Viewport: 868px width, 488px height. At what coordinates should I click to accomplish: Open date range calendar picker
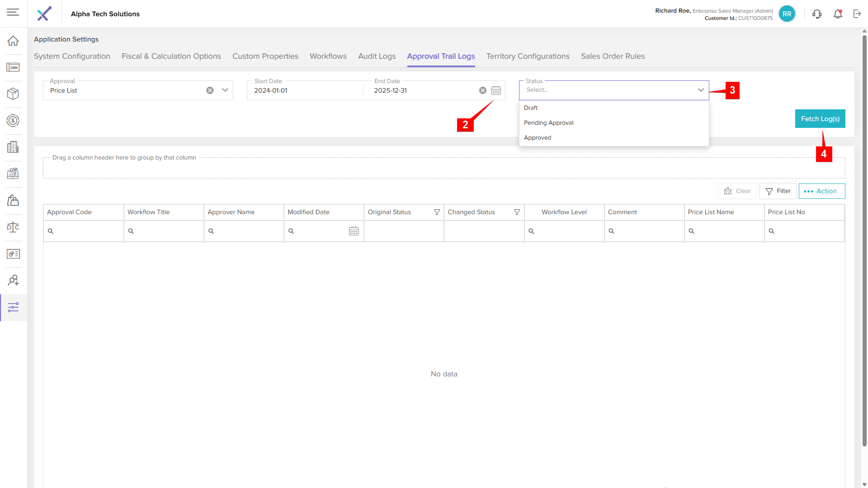point(496,90)
